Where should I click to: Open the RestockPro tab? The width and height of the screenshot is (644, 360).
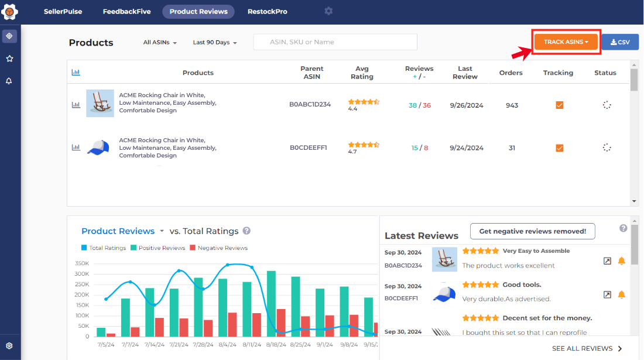click(267, 11)
